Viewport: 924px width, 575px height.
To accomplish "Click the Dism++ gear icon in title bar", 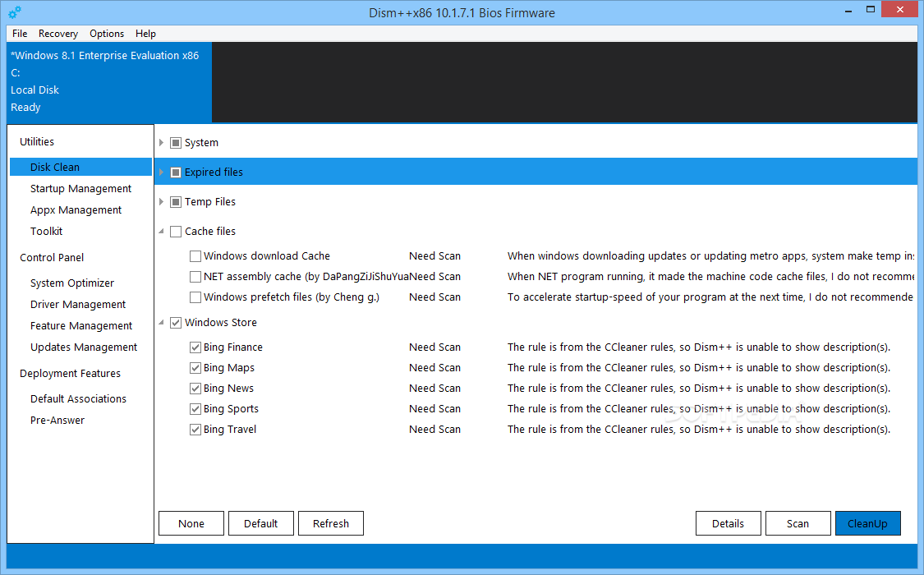I will (15, 11).
